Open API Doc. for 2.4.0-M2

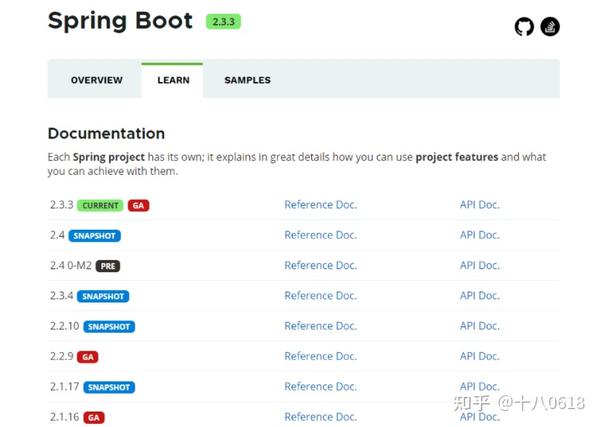(x=479, y=265)
